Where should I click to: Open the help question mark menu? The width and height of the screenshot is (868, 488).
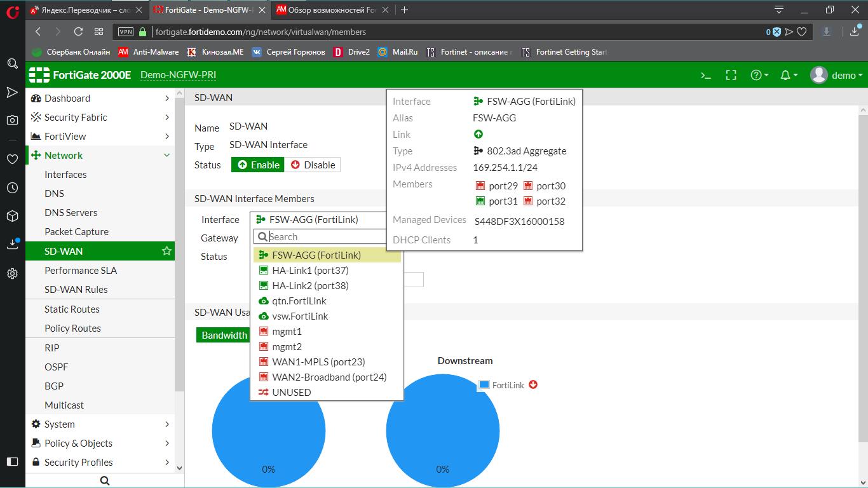pyautogui.click(x=759, y=75)
